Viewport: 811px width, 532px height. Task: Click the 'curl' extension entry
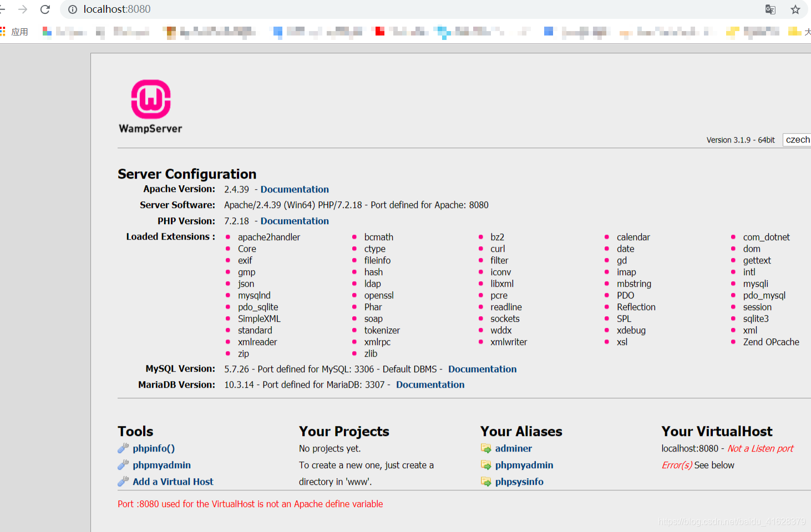498,249
